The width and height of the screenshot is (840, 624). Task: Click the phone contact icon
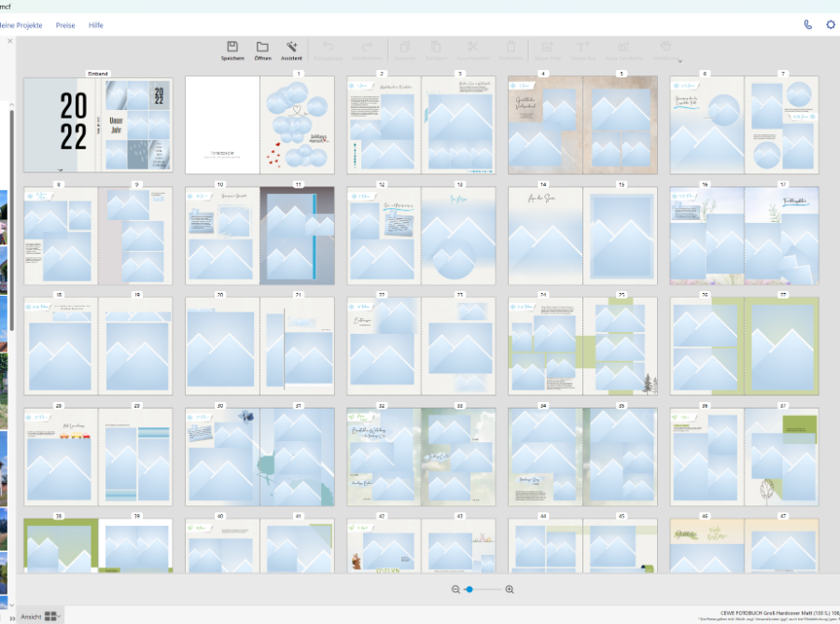click(807, 25)
